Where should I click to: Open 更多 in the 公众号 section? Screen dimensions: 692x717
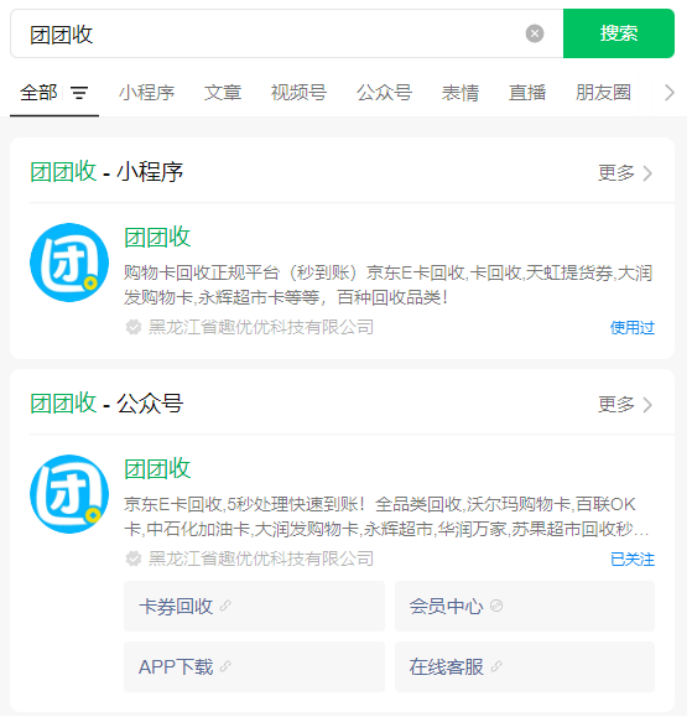(x=625, y=404)
